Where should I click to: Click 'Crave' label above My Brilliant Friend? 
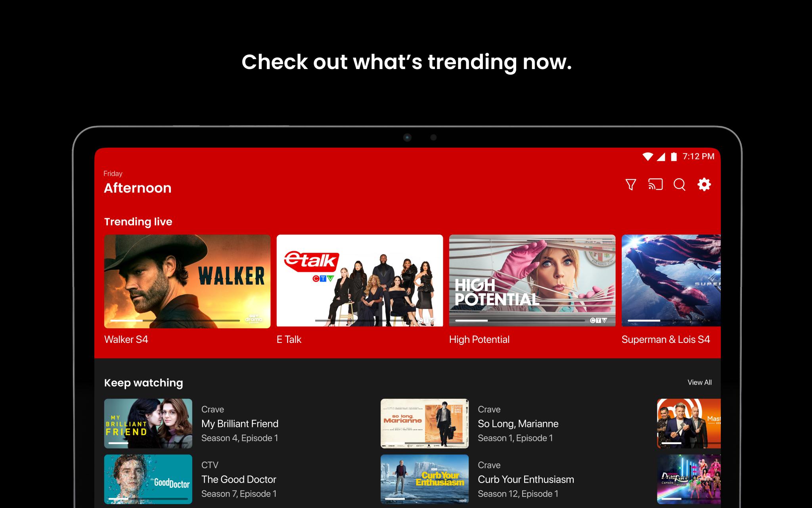coord(213,409)
